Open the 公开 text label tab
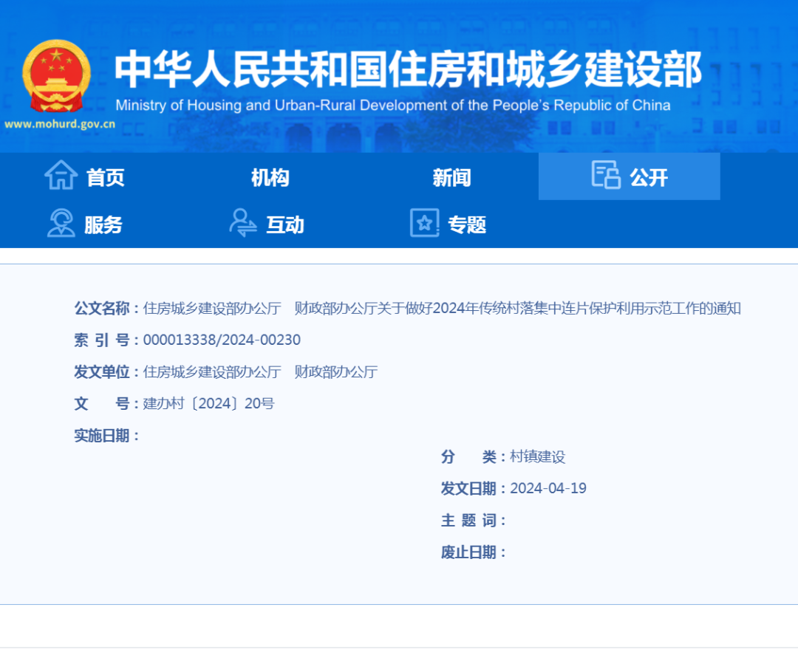The width and height of the screenshot is (798, 672). click(649, 178)
